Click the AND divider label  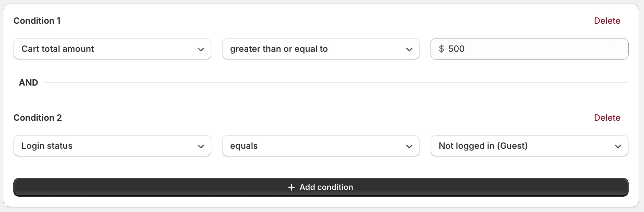(x=28, y=82)
